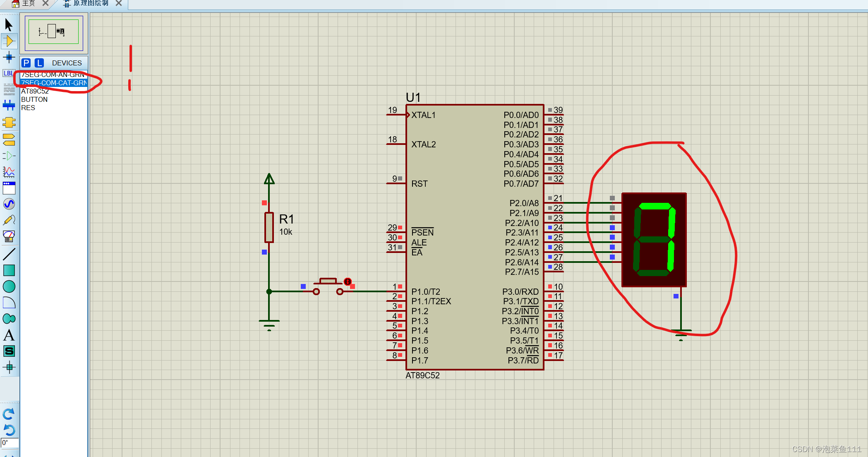Select the 2D text 'A' tool
The height and width of the screenshot is (457, 868).
[9, 335]
